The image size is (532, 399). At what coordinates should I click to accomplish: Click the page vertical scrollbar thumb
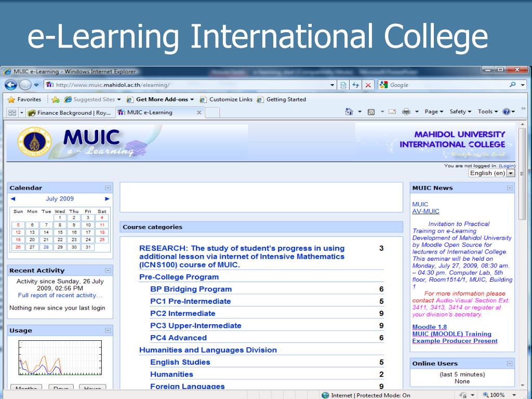point(523,174)
